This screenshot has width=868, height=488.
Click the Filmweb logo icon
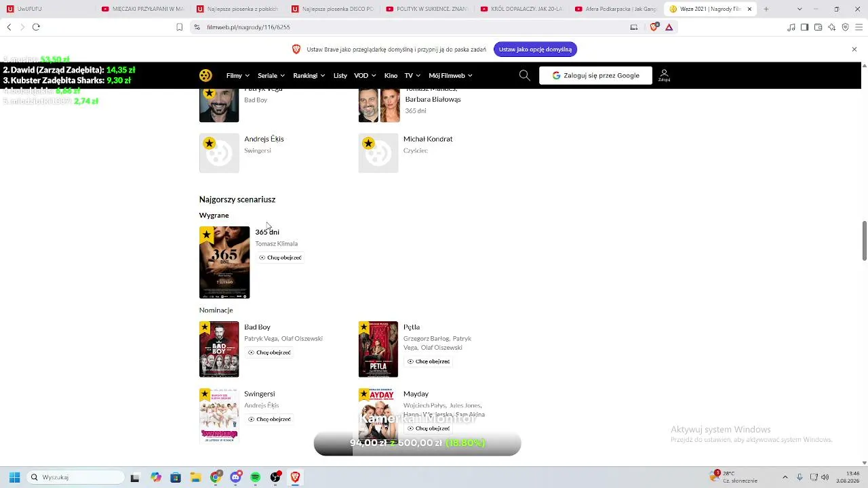tap(205, 75)
